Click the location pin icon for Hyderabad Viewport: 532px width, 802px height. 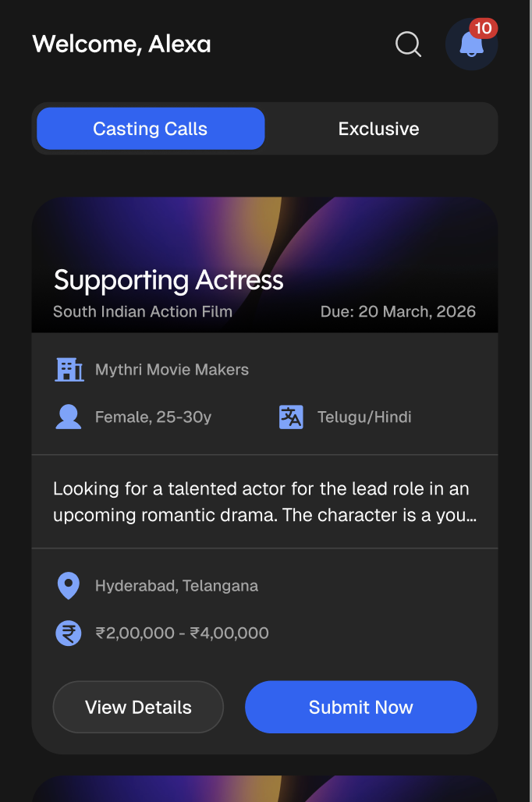tap(68, 586)
